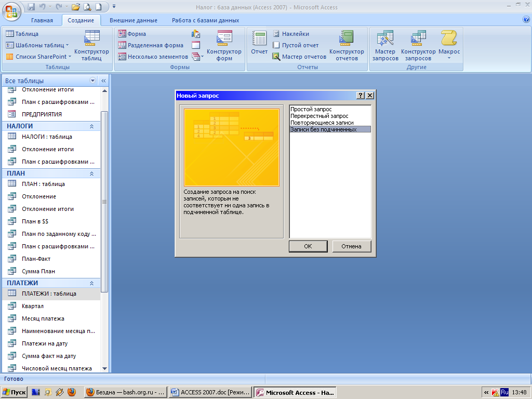
Task: Choose Пустой отчет
Action: [x=296, y=45]
